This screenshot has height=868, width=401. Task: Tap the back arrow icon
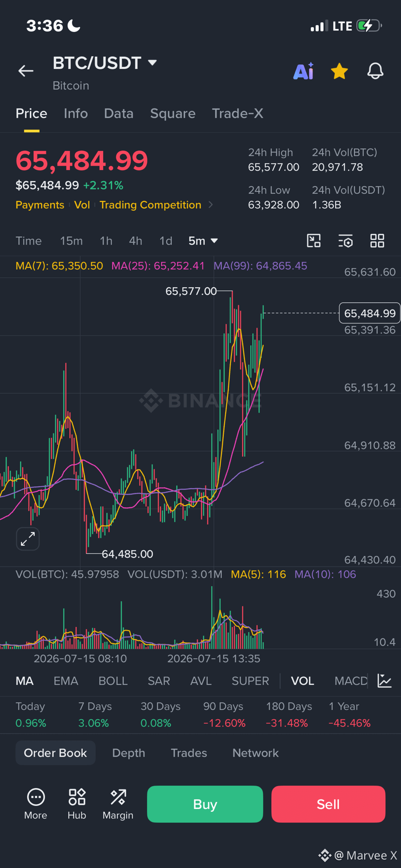pos(26,71)
